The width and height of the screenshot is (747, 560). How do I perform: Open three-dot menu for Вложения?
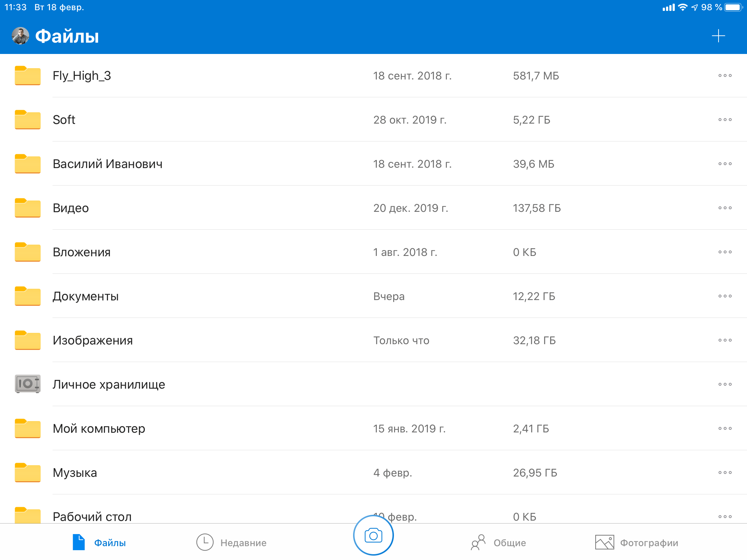(725, 252)
